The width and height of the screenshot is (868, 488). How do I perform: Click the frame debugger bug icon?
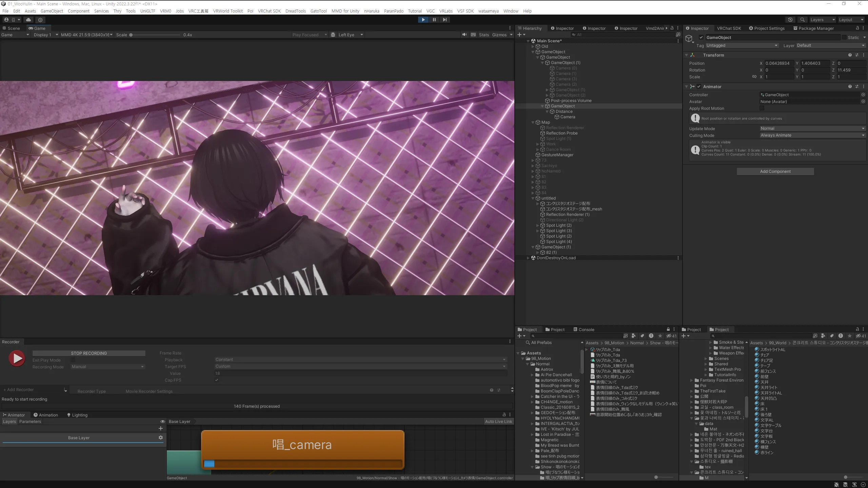coord(333,35)
